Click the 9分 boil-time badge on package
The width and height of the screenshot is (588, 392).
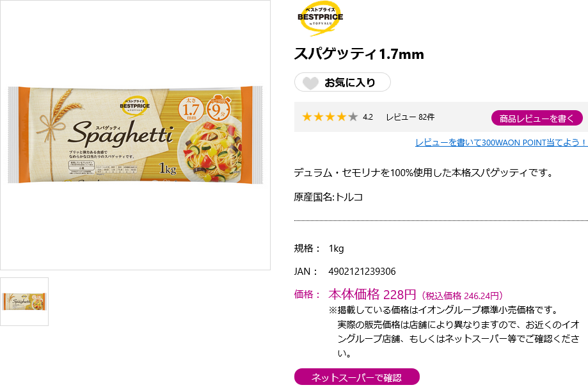[218, 108]
